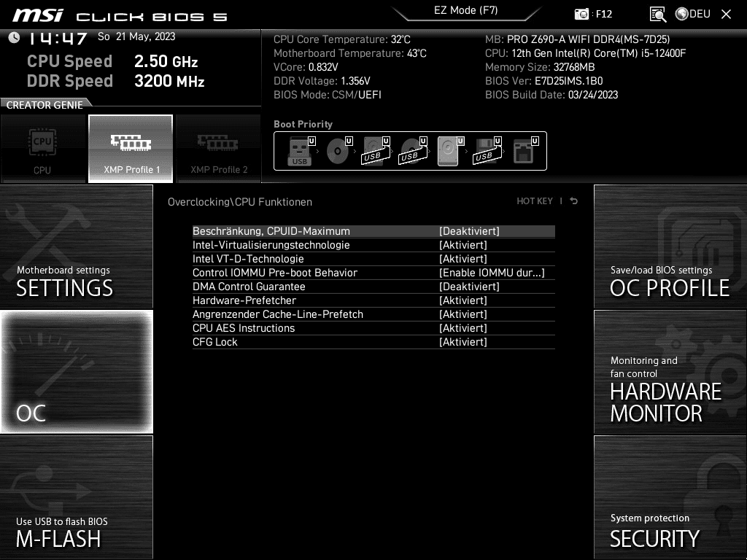Change DMA Control Guarantee value [Deaktiviert]
This screenshot has height=560, width=747.
coord(469,286)
